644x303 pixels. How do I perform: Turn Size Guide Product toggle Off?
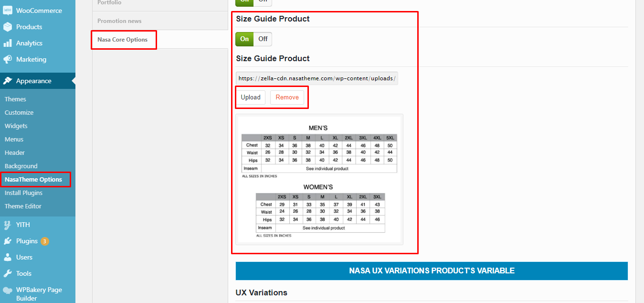click(263, 39)
